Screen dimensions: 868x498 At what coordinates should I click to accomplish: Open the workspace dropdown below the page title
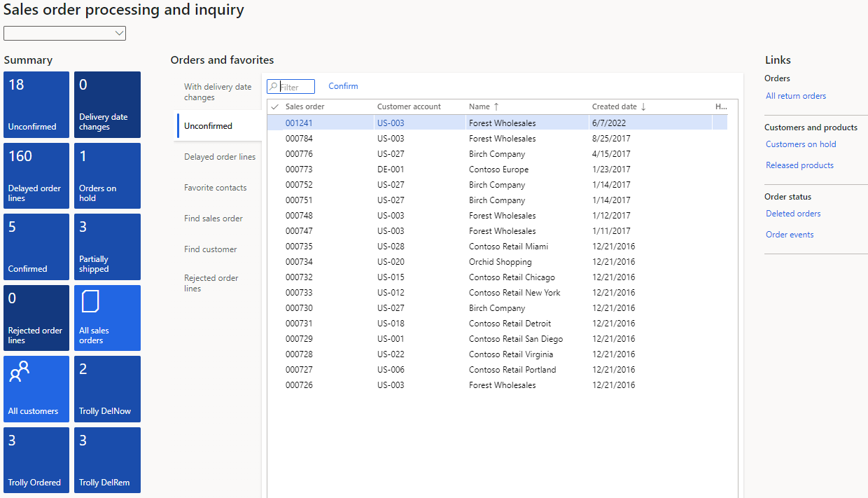64,32
